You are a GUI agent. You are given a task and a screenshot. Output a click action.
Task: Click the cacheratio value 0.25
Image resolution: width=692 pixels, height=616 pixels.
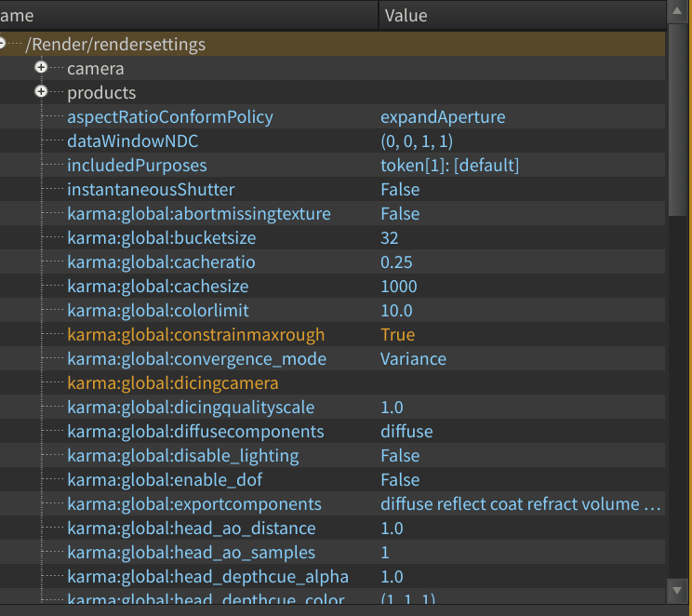pyautogui.click(x=396, y=262)
